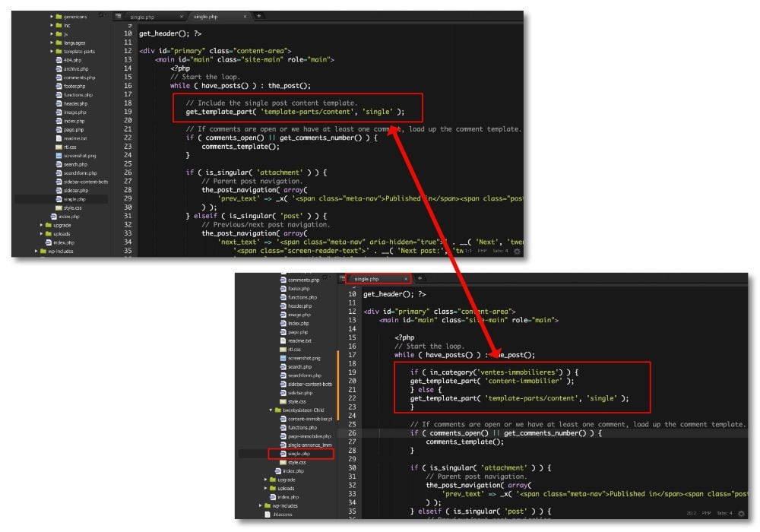Close the red-outlined single.php tab in the lower editor
This screenshot has width=760, height=532.
coord(405,279)
